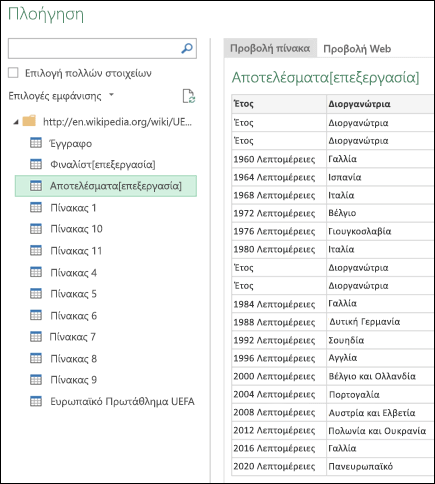Click the 1964 Λεπτομέρειες cell
Screen dimensions: 435x484
(x=279, y=177)
